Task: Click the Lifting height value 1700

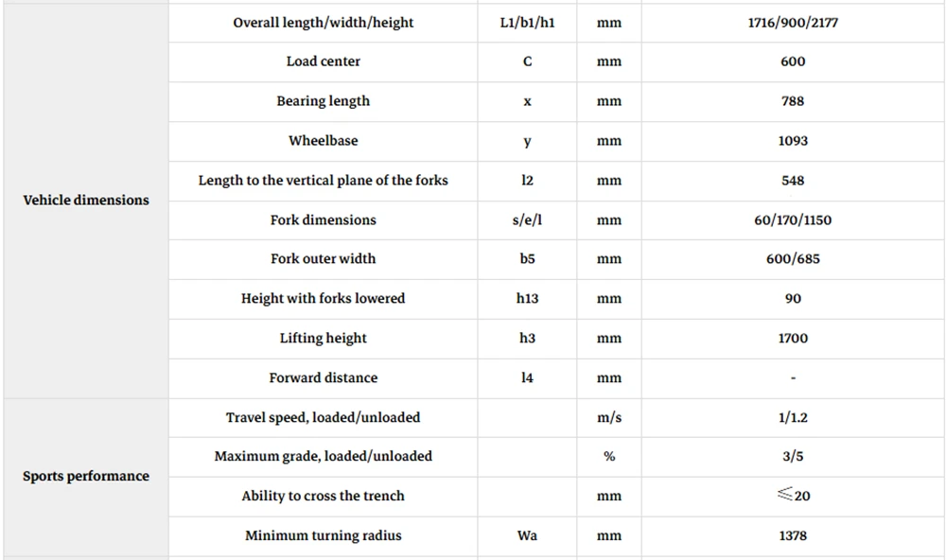Action: [793, 338]
